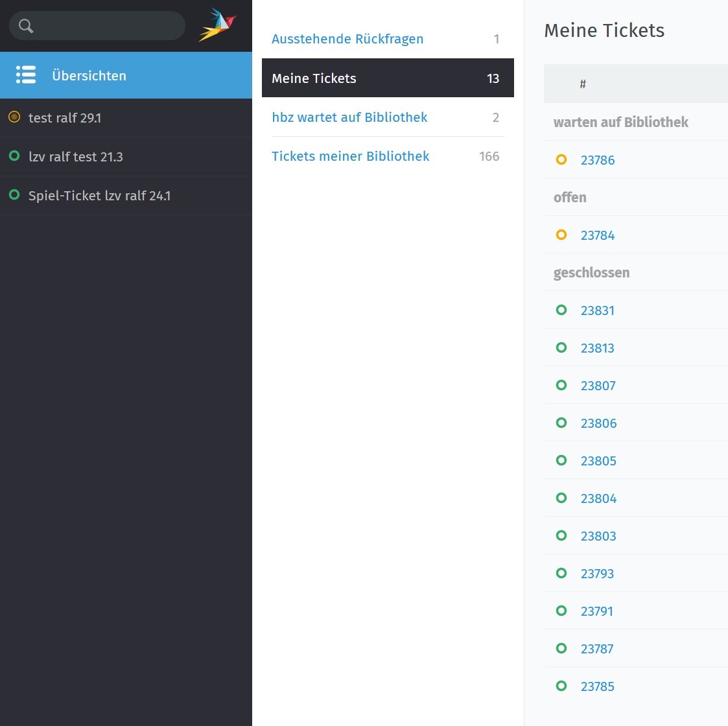This screenshot has width=728, height=726.
Task: Open ticket number 23785
Action: tap(597, 686)
